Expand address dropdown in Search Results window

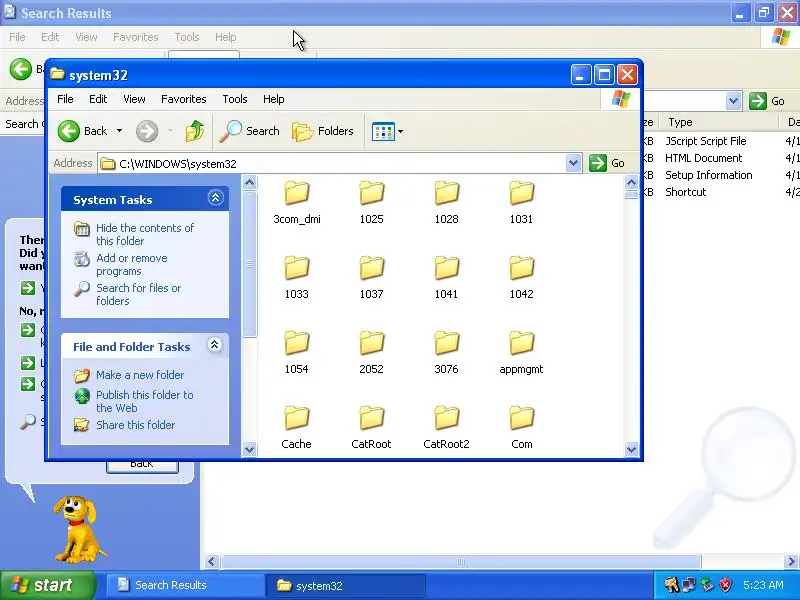733,101
